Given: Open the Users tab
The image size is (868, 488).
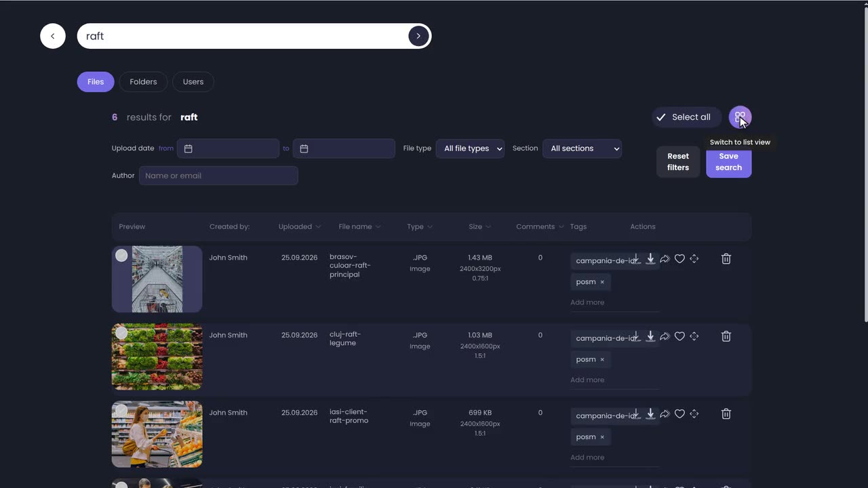Looking at the screenshot, I should pos(193,82).
